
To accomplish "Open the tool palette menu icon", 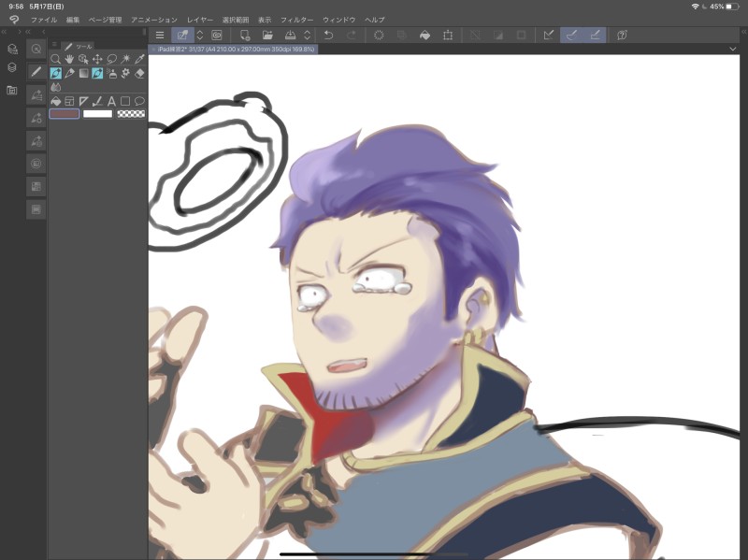I will pos(54,44).
